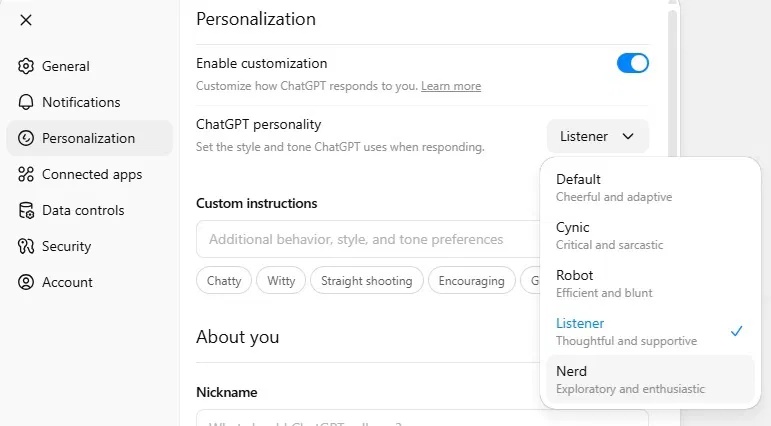This screenshot has height=426, width=771.
Task: Click the Account person icon
Action: pyautogui.click(x=26, y=282)
